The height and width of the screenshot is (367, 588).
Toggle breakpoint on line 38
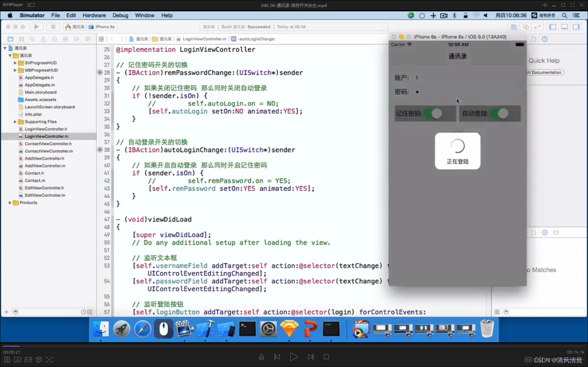(100, 150)
